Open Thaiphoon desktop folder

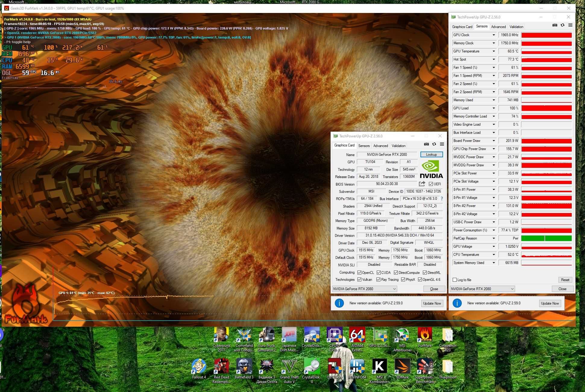click(x=448, y=369)
